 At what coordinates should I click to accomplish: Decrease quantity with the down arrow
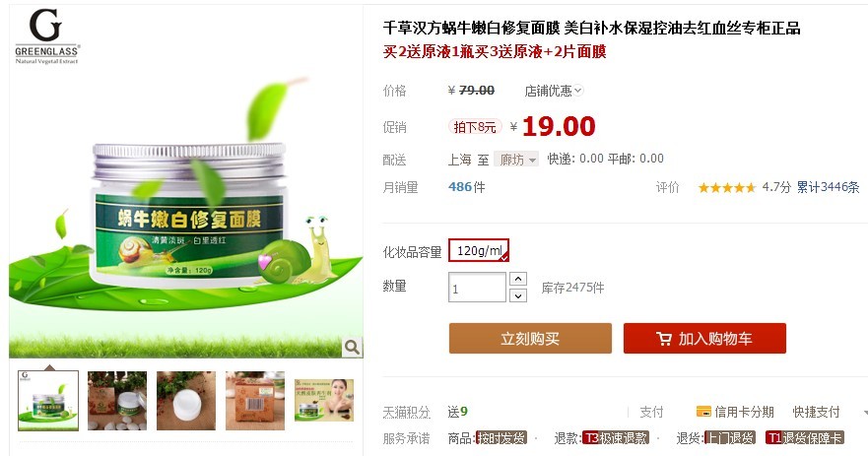(x=517, y=295)
